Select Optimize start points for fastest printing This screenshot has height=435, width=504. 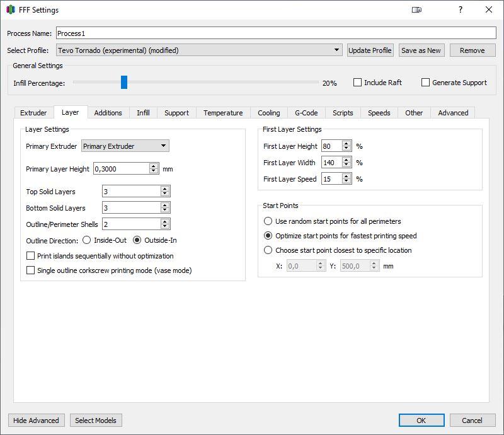[x=268, y=236]
